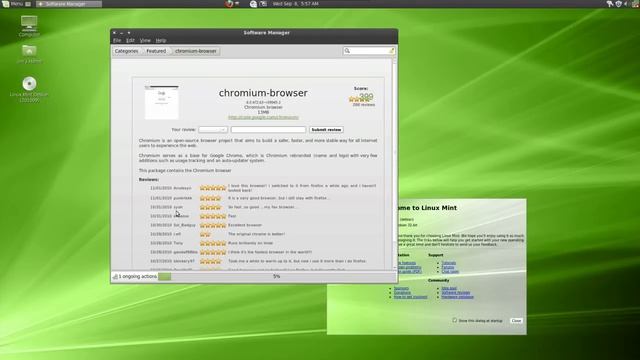The width and height of the screenshot is (640, 360).
Task: Click the Forums link in Welcome window
Action: coord(447,267)
